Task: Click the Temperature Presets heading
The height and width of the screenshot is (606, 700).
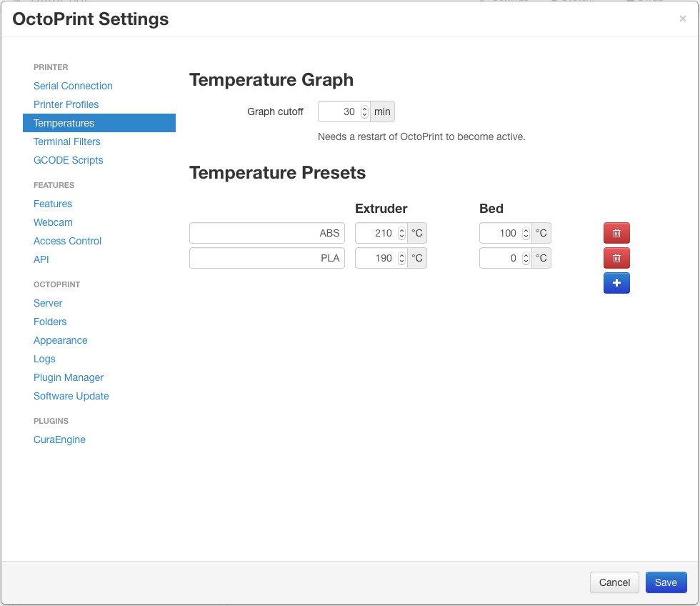Action: click(x=277, y=173)
